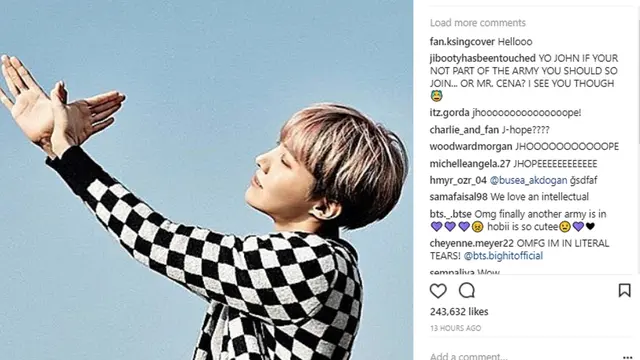Follow the @bts.bighitofficial mention link
Viewport: 640px width, 360px height.
point(503,256)
